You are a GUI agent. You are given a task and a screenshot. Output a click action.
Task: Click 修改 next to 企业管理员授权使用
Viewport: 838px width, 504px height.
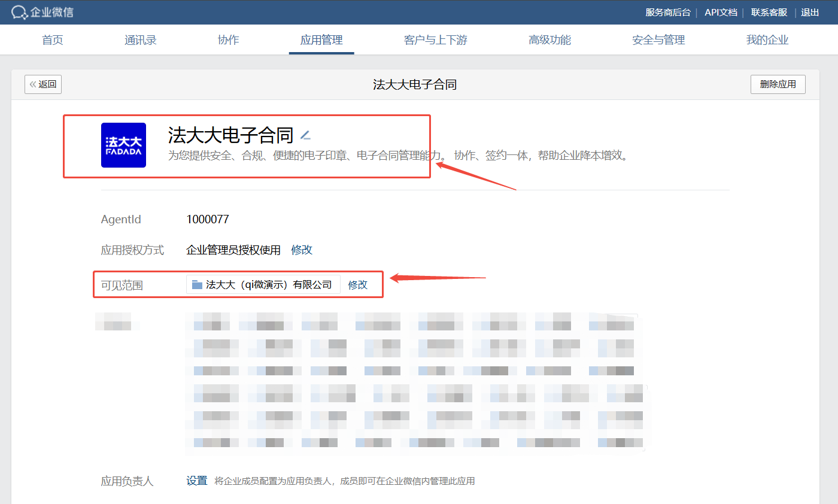tap(302, 250)
